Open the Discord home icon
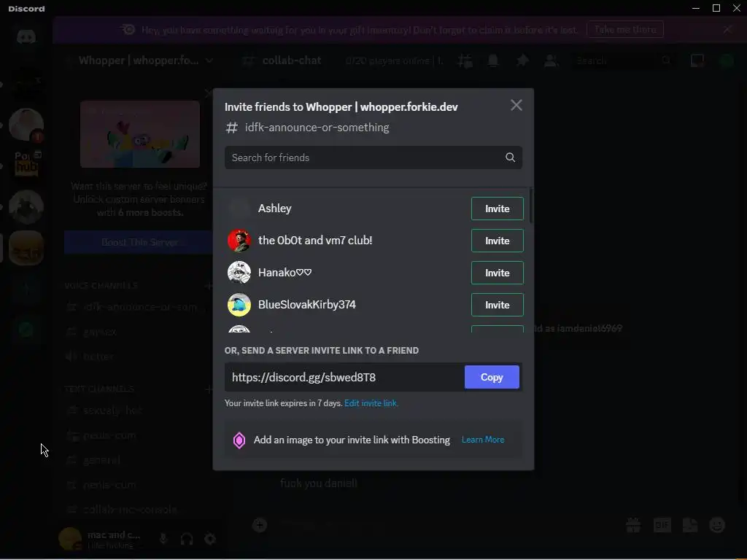The width and height of the screenshot is (747, 560). coord(26,36)
